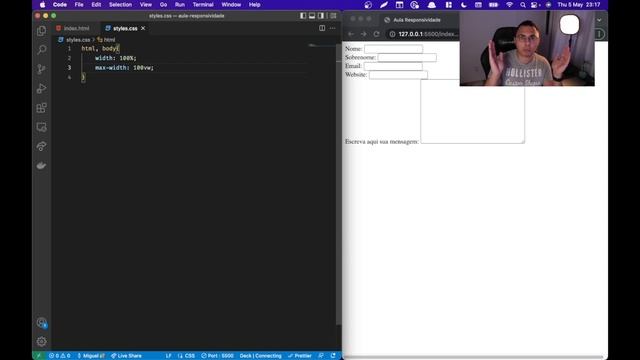The image size is (640, 360).
Task: Open the Terminal menu
Action: pos(203,4)
